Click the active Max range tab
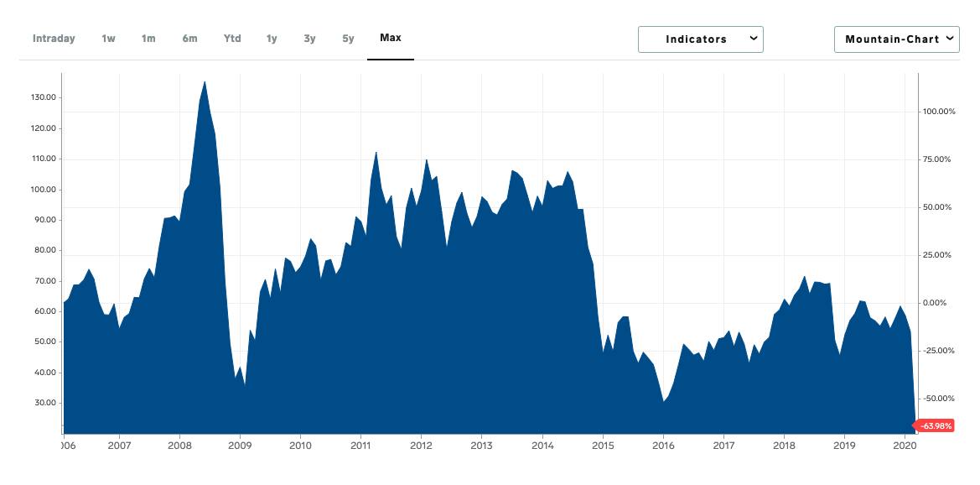 tap(391, 39)
